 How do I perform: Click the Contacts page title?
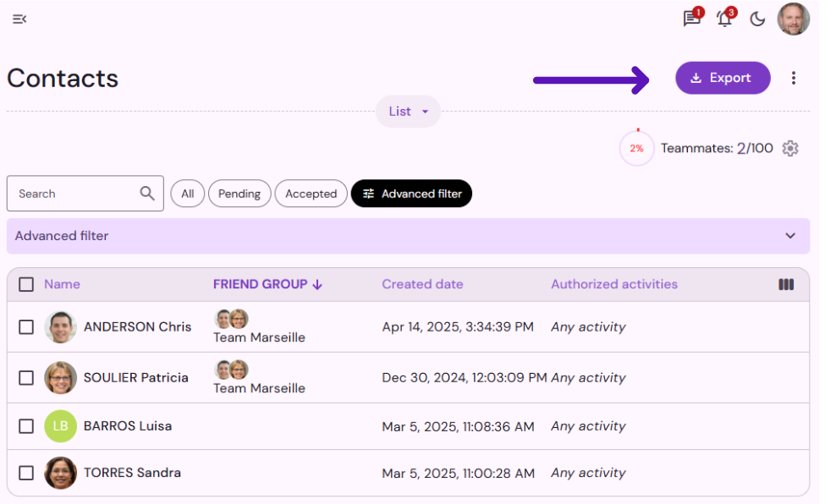coord(63,79)
